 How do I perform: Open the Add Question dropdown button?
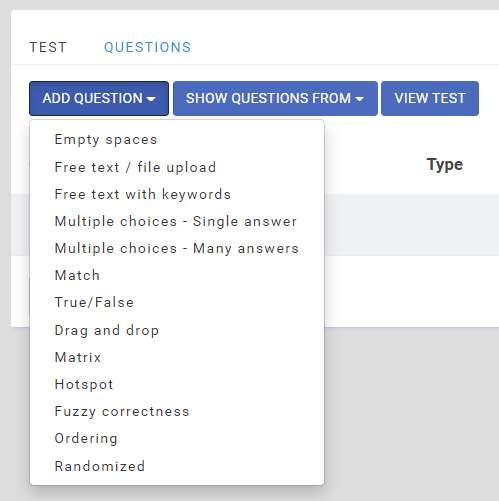pos(99,98)
